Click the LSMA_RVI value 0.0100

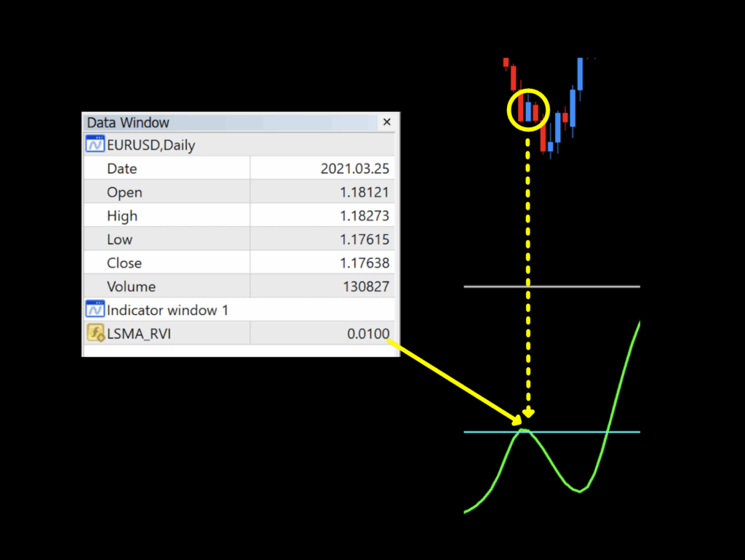[x=368, y=334]
